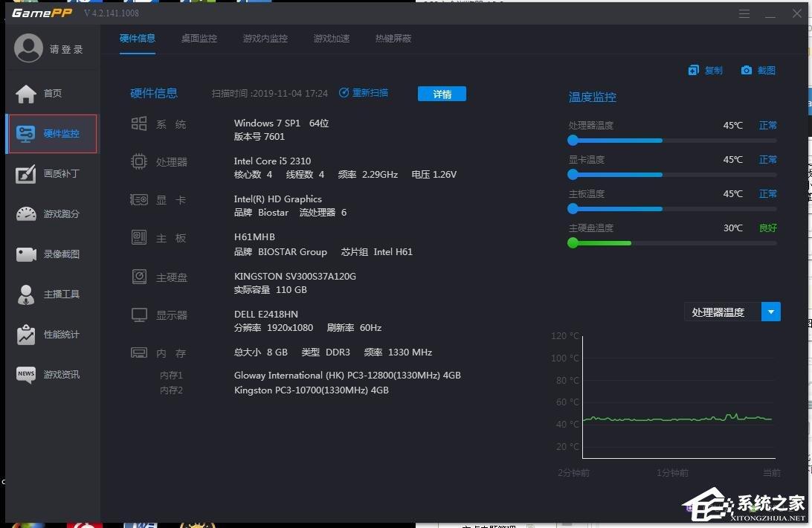Click the text Intel Core i5 2310
This screenshot has height=528, width=812.
[x=272, y=161]
